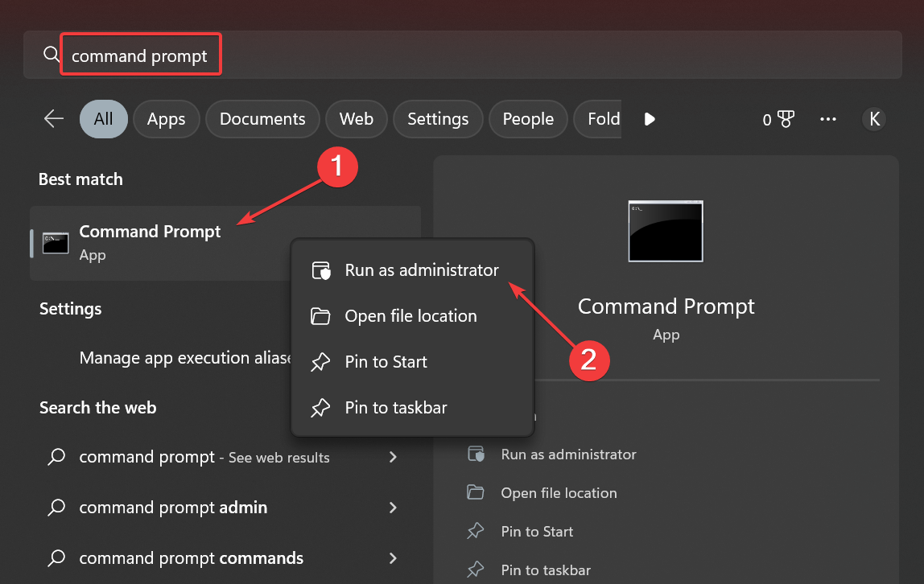Choose Pin to taskbar in the context menu
Screen dimensions: 924x584
click(x=412, y=407)
